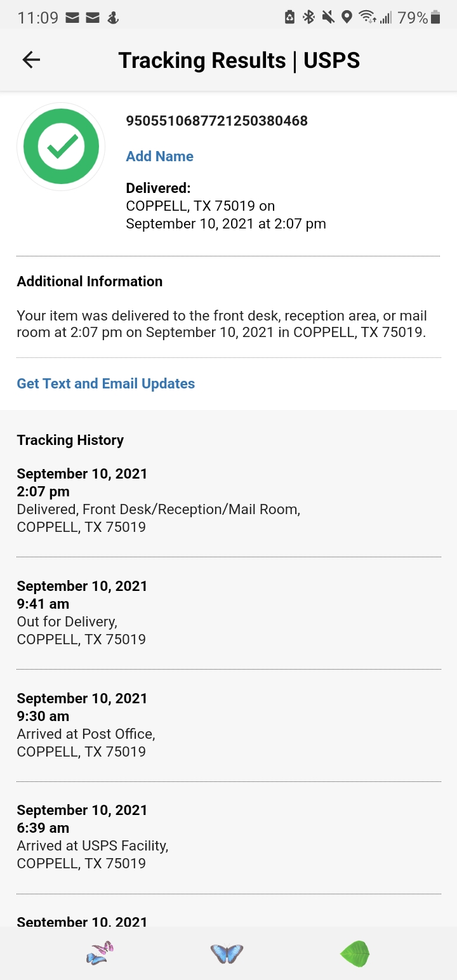Tap the Wi-Fi status icon

pos(367,17)
